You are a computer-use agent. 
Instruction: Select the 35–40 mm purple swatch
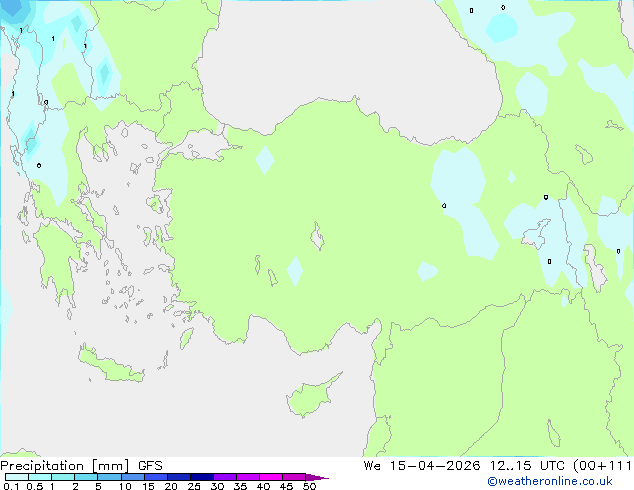[247, 477]
